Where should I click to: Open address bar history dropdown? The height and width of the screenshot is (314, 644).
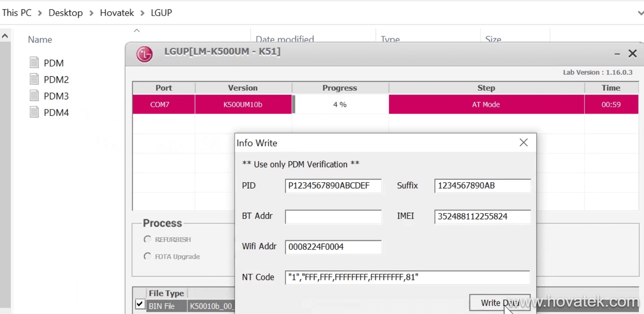640,13
